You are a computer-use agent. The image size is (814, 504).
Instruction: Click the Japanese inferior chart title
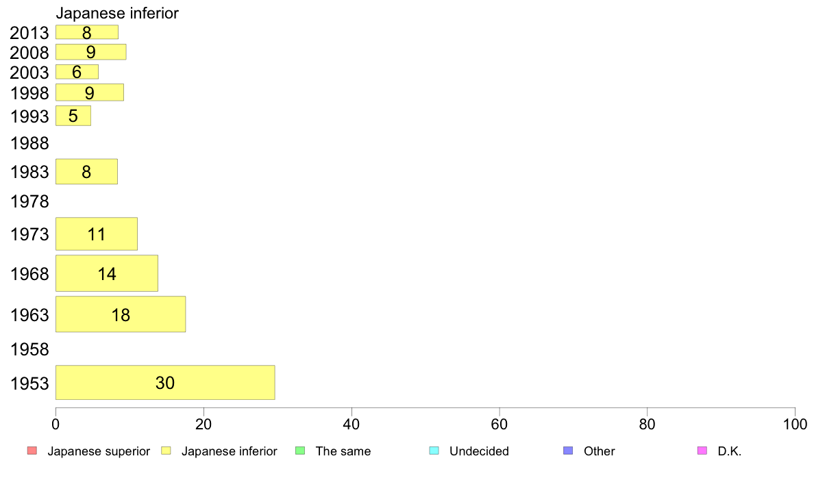[117, 13]
